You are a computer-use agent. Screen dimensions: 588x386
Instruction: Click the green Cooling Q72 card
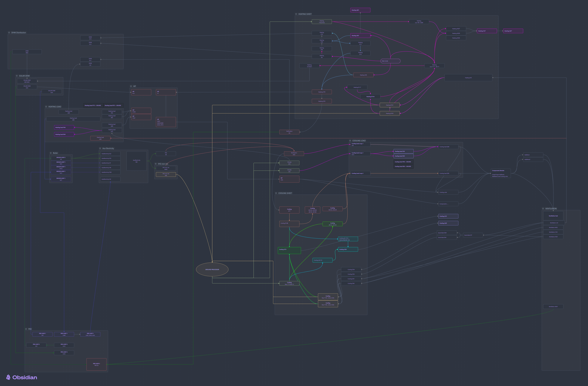289,250
